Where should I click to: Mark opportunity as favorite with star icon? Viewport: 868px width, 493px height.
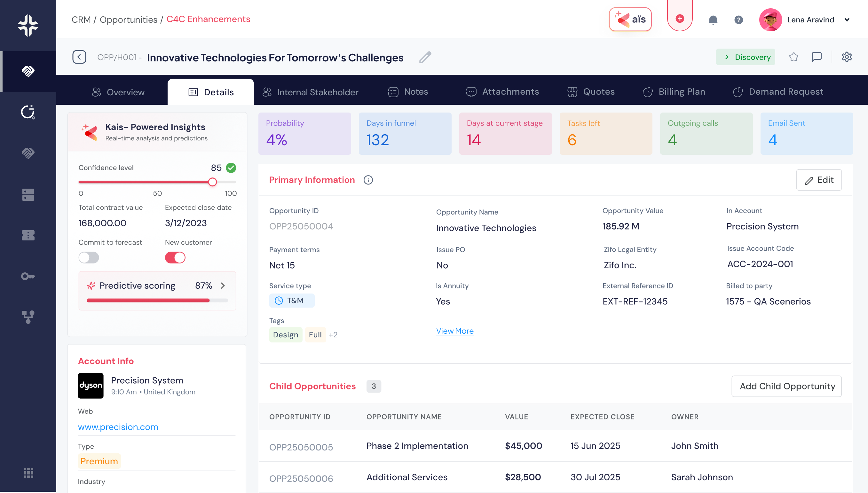pos(793,57)
